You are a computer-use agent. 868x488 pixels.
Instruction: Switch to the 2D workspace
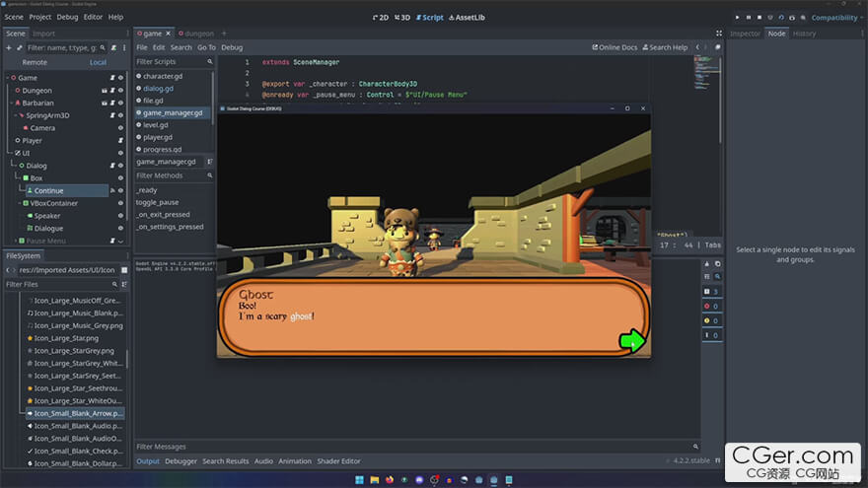point(381,18)
